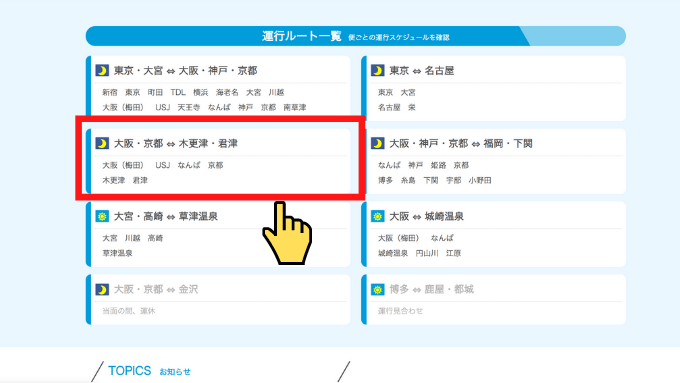Click moon icon beside 大阪・神戸・京都⇔福岡・下関
680x383 pixels.
coord(377,143)
